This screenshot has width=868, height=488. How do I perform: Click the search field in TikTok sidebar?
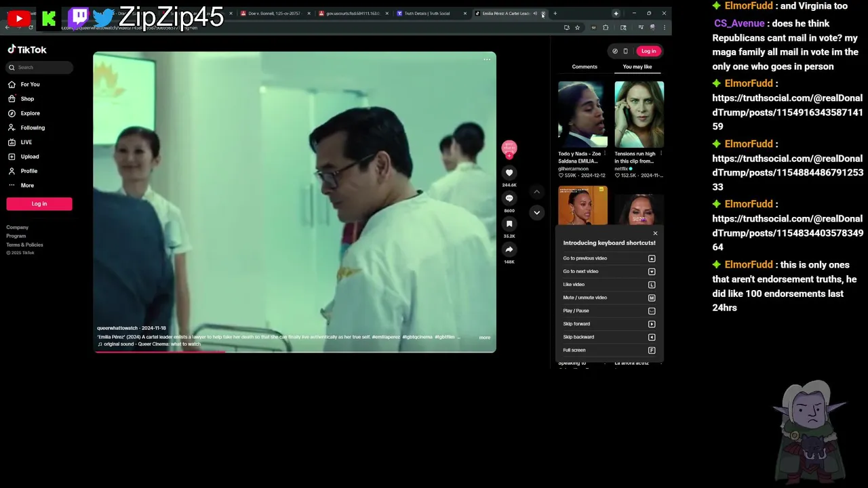coord(39,67)
